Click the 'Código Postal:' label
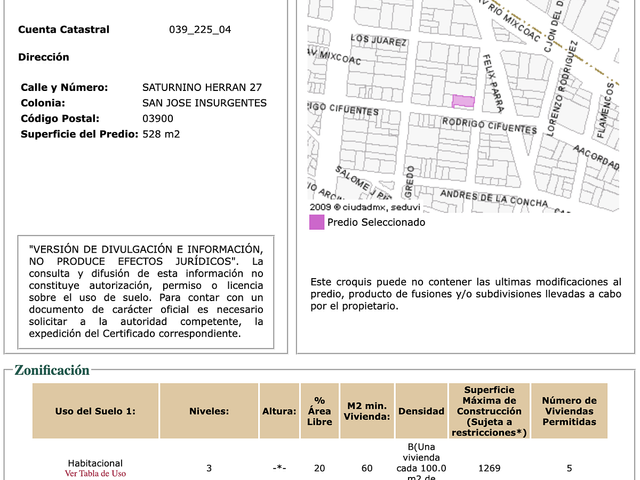 (x=60, y=118)
